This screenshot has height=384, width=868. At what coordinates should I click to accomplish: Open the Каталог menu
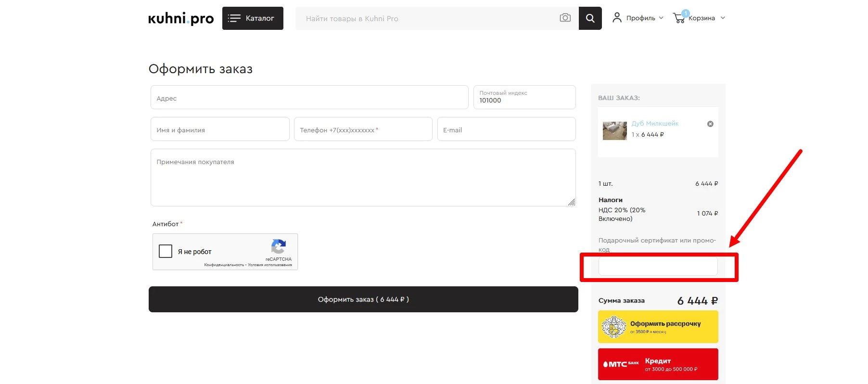pyautogui.click(x=253, y=18)
